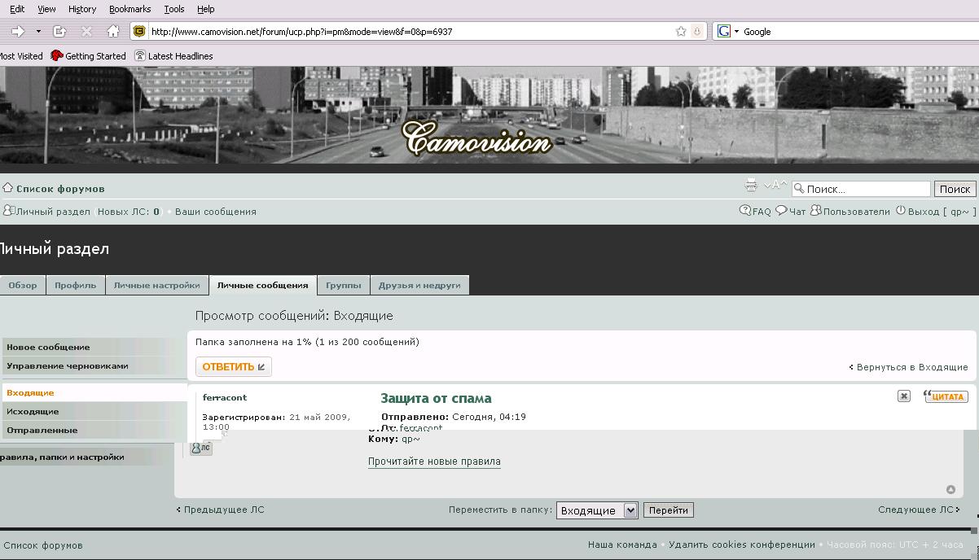Open the Прочитайте новые правила link
This screenshot has width=979, height=560.
coord(434,462)
